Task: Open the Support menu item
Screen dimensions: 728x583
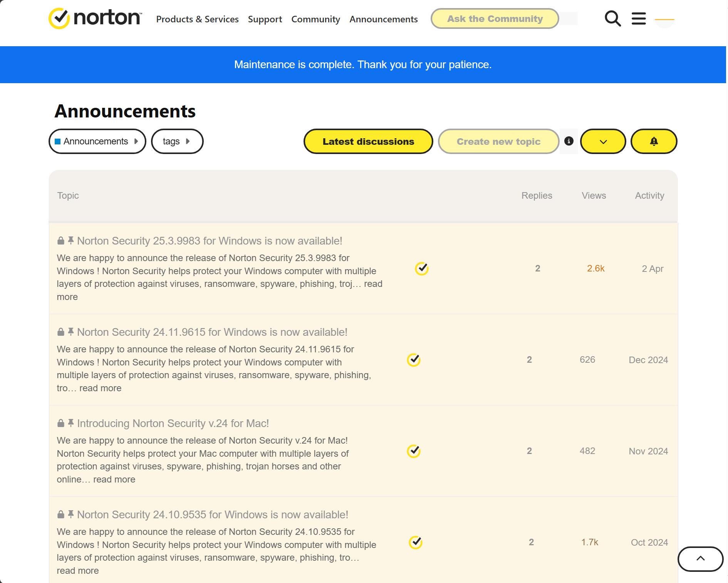Action: point(265,19)
